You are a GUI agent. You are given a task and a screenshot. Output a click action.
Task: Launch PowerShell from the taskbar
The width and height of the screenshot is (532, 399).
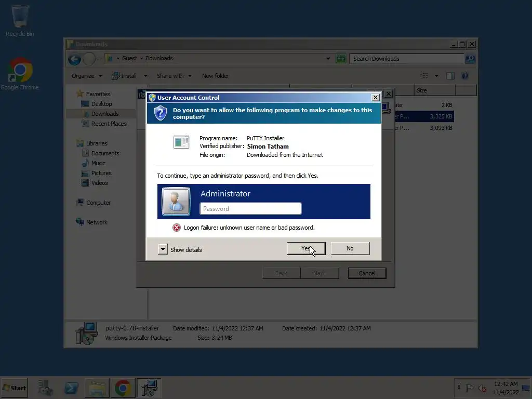(71, 388)
